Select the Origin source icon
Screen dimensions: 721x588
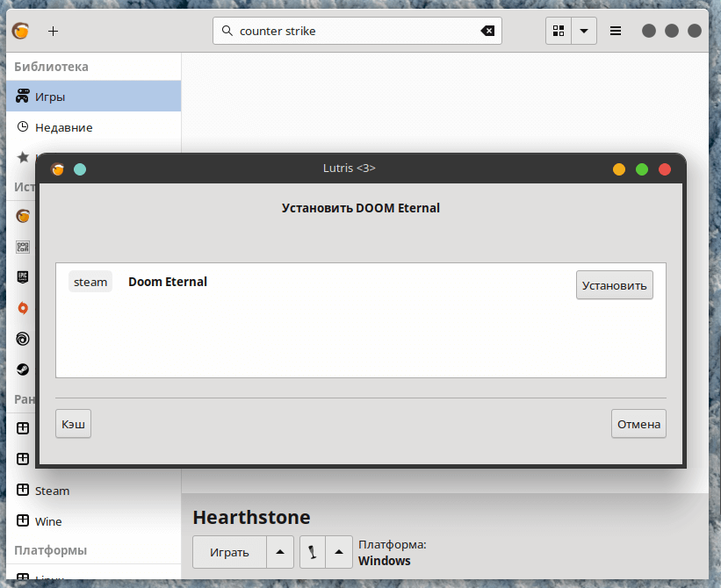(23, 308)
